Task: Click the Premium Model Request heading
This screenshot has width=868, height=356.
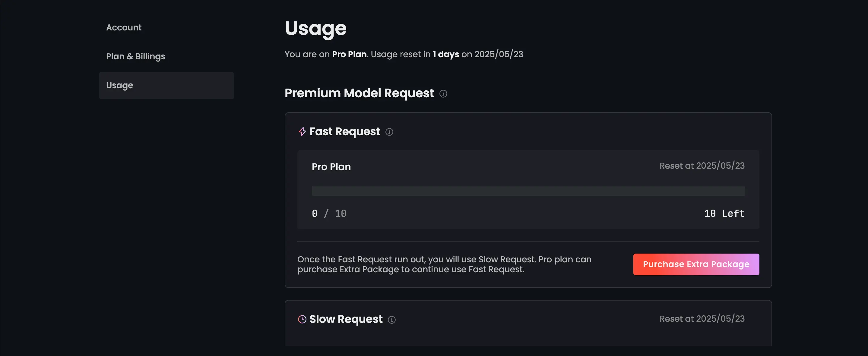Action: point(359,93)
